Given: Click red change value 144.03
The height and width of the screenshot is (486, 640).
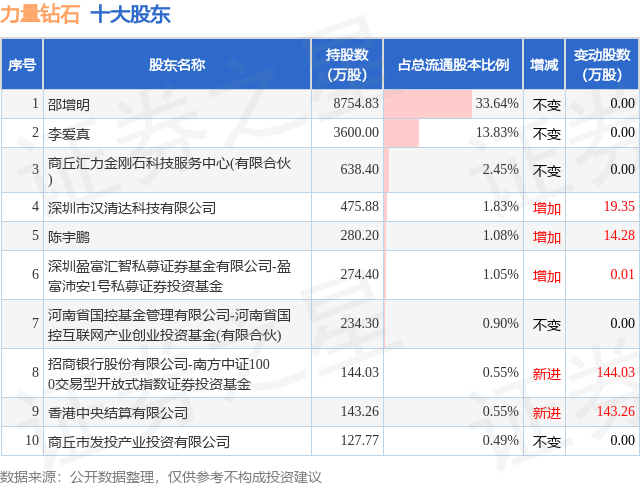Looking at the screenshot, I should point(616,372).
